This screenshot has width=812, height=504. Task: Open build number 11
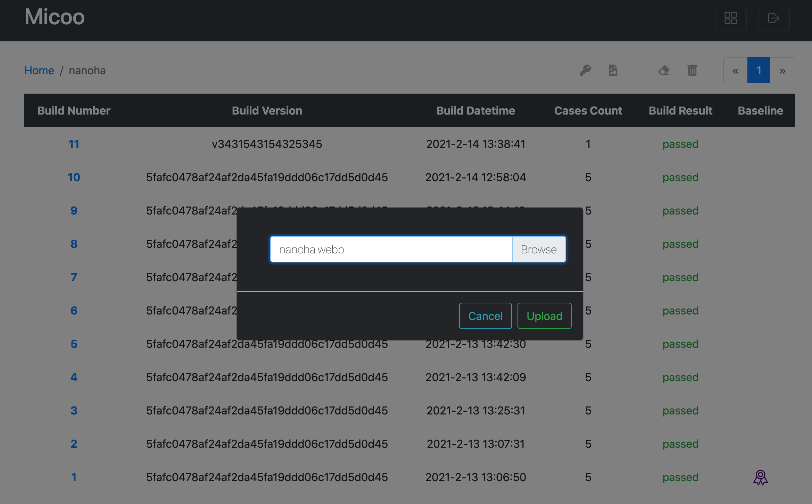[x=74, y=144]
